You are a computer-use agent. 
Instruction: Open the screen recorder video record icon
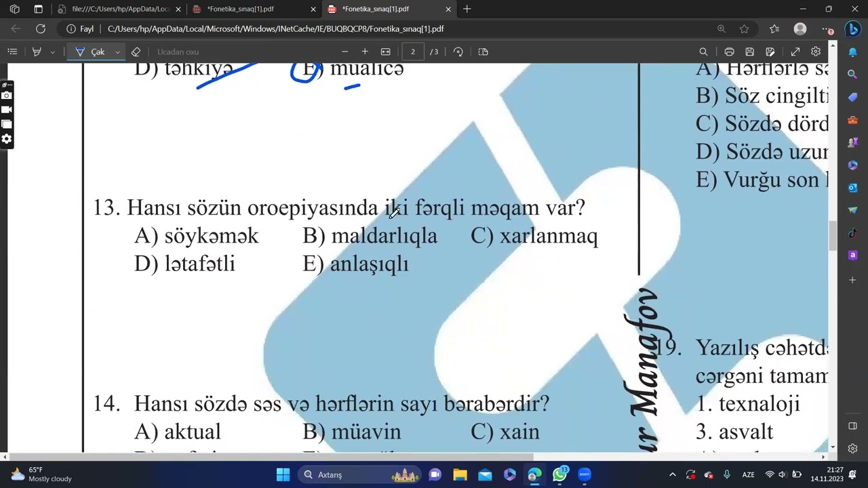click(7, 110)
